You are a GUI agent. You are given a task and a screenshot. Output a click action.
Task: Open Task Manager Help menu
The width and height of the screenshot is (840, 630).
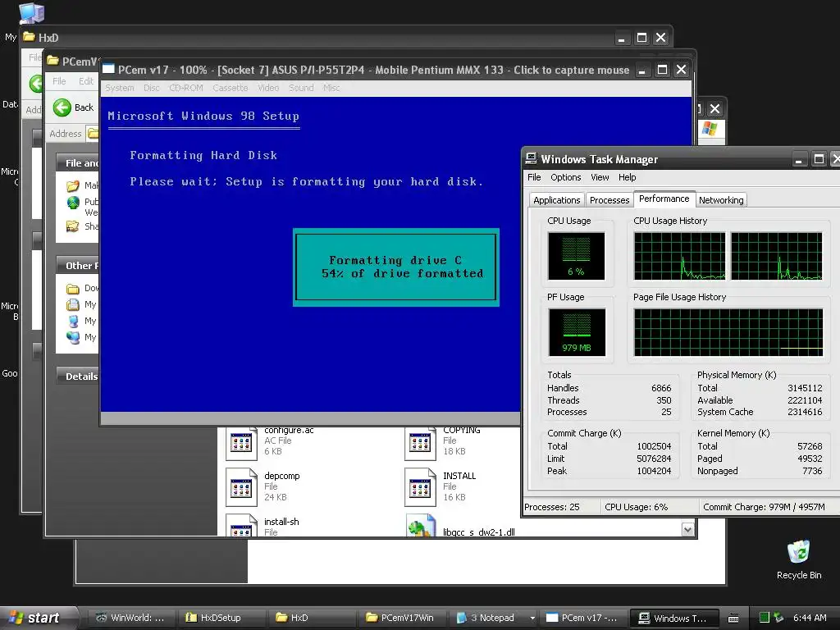coord(628,177)
